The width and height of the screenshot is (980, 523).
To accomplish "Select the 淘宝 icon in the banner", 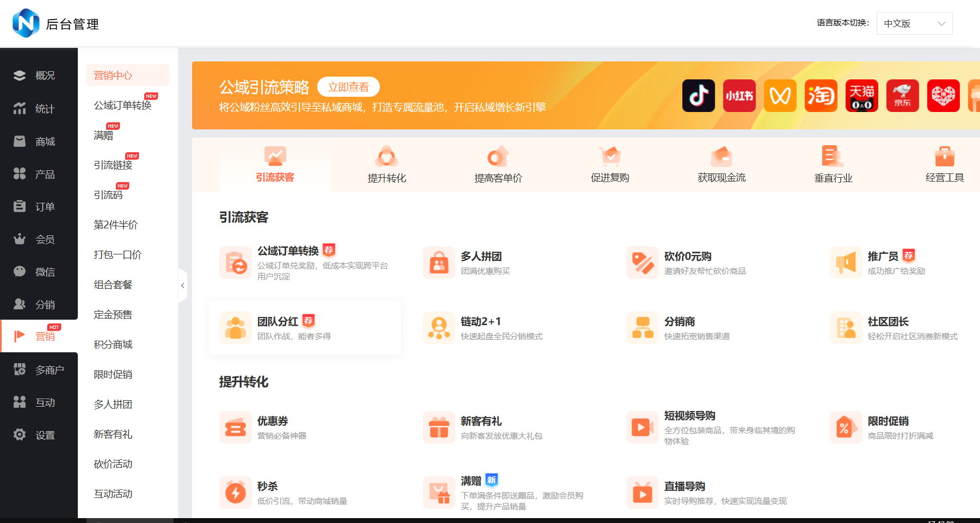I will pyautogui.click(x=821, y=95).
